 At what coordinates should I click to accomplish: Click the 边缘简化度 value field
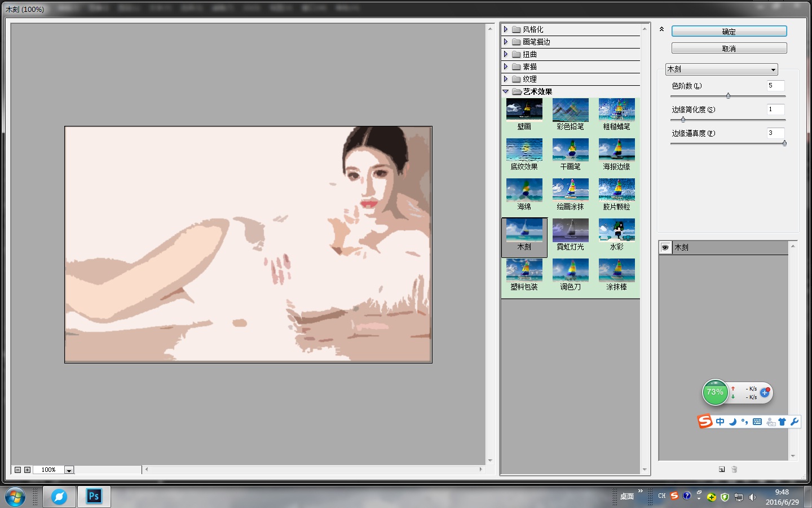pyautogui.click(x=775, y=110)
